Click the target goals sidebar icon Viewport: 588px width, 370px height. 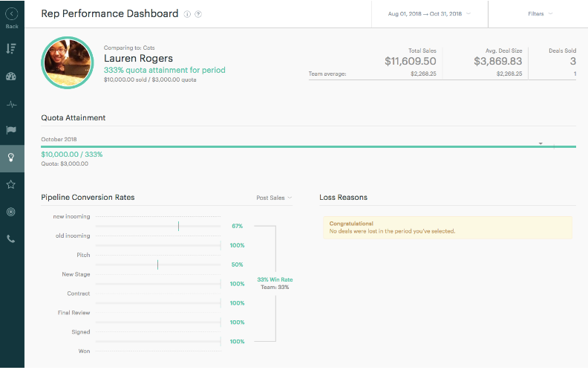click(11, 212)
